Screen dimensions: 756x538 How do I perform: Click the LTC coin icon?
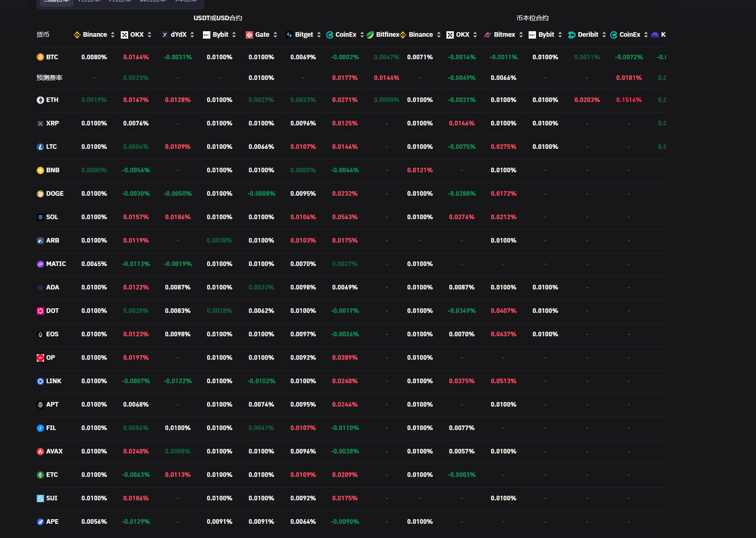40,147
